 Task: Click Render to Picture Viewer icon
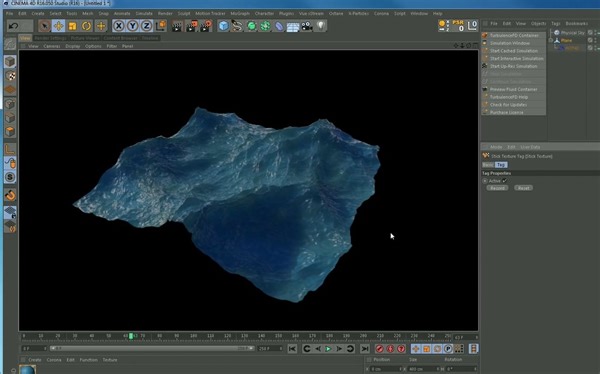[x=191, y=26]
